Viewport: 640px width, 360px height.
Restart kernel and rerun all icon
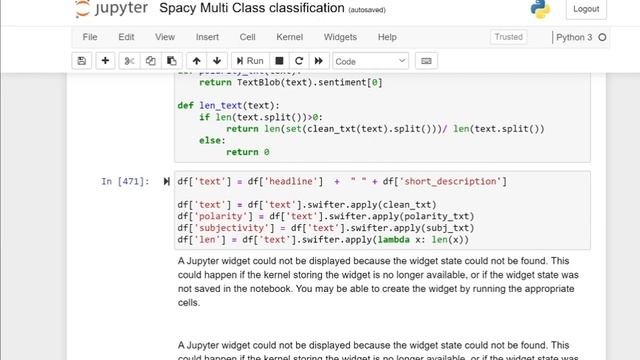coord(319,61)
